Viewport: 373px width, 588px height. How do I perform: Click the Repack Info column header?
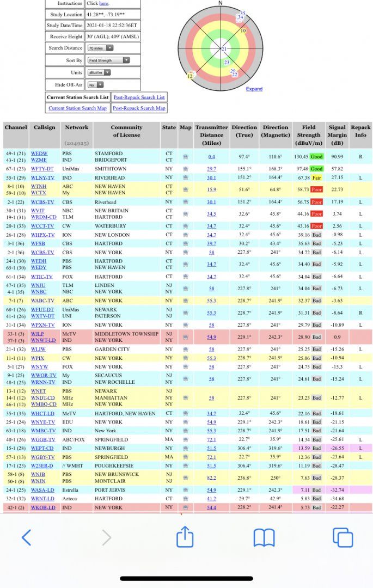[x=360, y=135]
